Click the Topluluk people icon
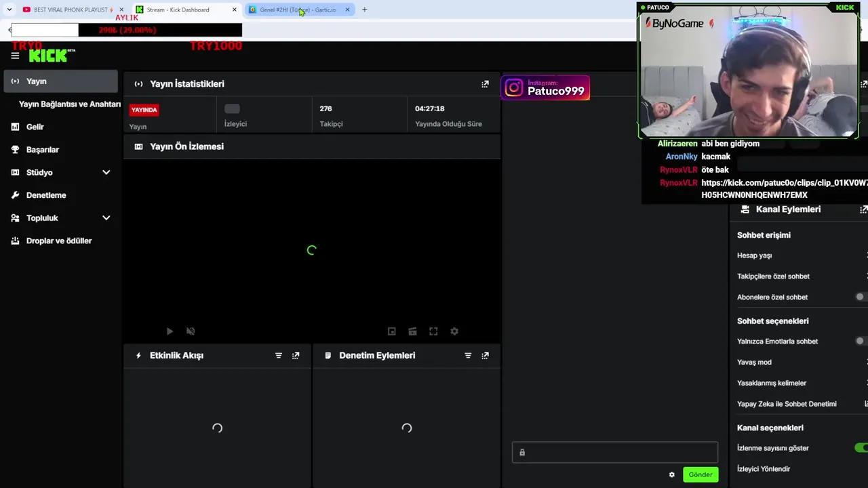Image resolution: width=868 pixels, height=488 pixels. coord(15,218)
